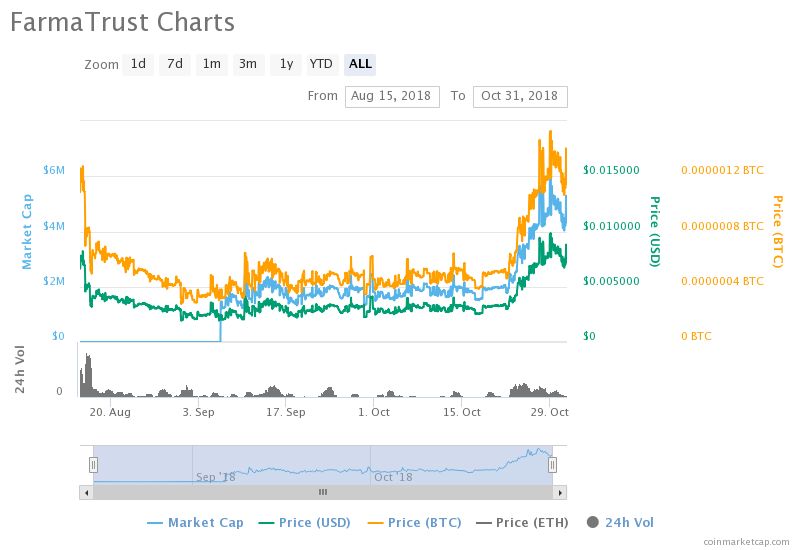This screenshot has height=550, width=800.
Task: Click the $4M axis label
Action: (x=54, y=226)
